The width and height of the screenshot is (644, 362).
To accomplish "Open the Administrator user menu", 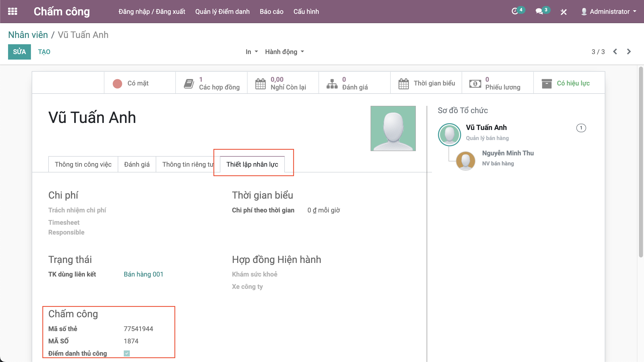I will (609, 12).
